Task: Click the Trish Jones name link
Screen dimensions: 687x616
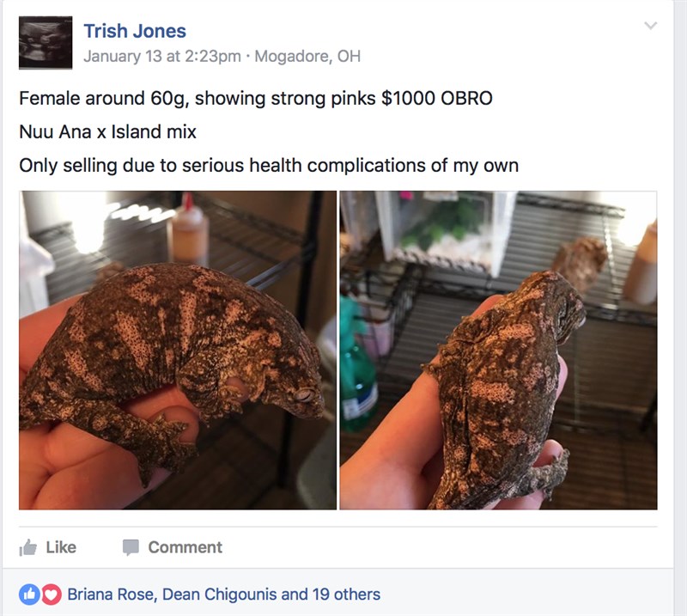Action: click(x=135, y=31)
